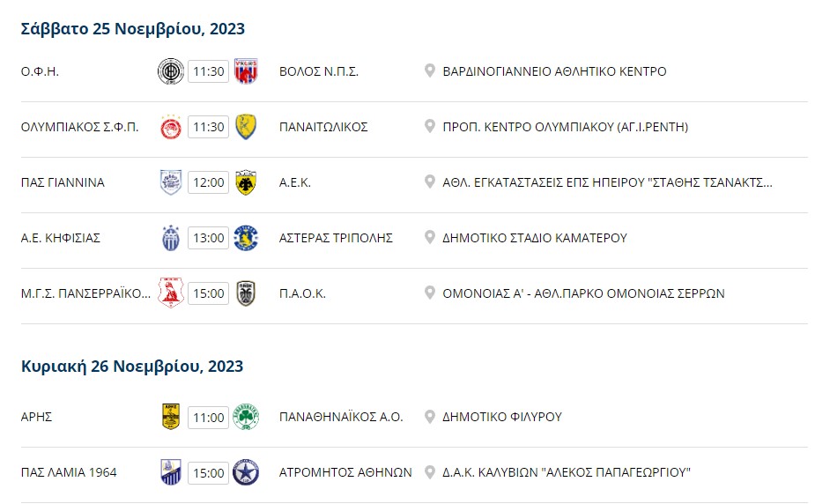Click the Panaitolikos yellow crest
Image resolution: width=830 pixels, height=504 pixels.
pos(246,127)
